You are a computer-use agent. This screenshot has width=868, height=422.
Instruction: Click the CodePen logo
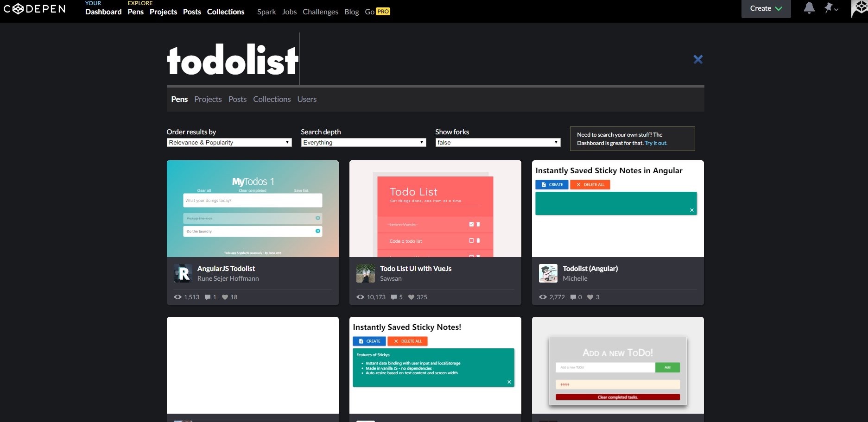[35, 9]
